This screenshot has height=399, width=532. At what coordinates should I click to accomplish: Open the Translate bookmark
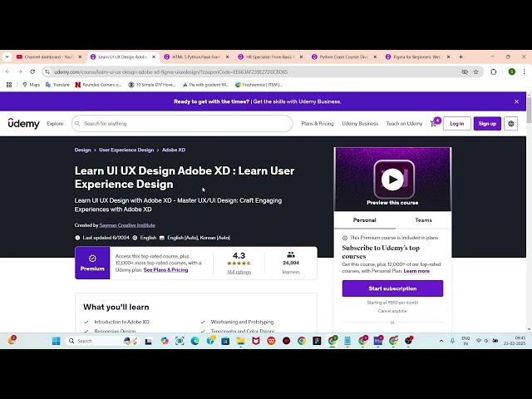[x=57, y=85]
